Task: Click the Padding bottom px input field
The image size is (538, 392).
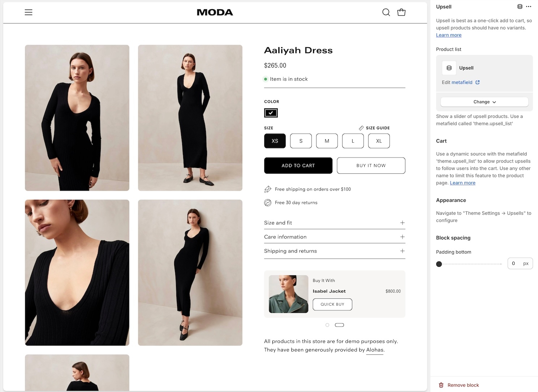Action: [x=515, y=263]
